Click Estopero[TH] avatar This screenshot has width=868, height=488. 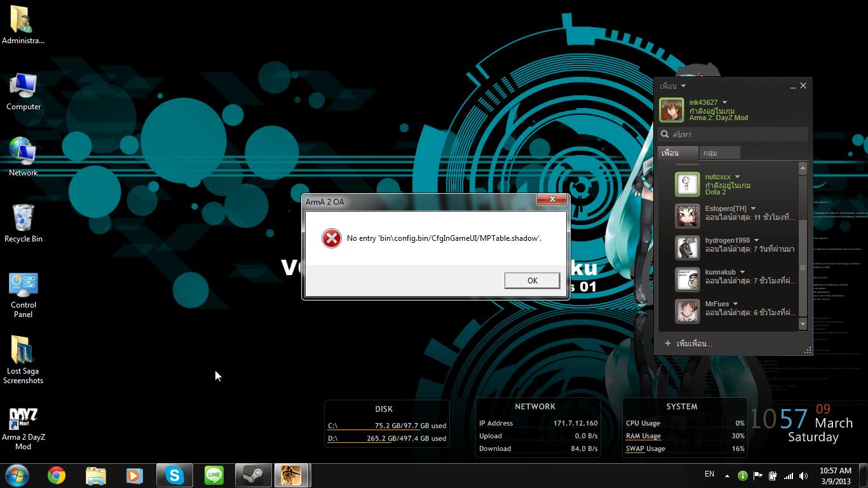[x=687, y=216]
